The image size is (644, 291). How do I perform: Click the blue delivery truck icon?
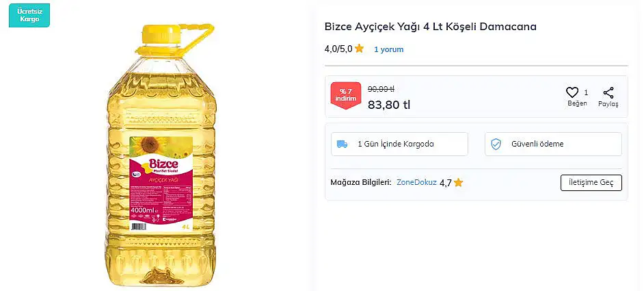point(342,144)
